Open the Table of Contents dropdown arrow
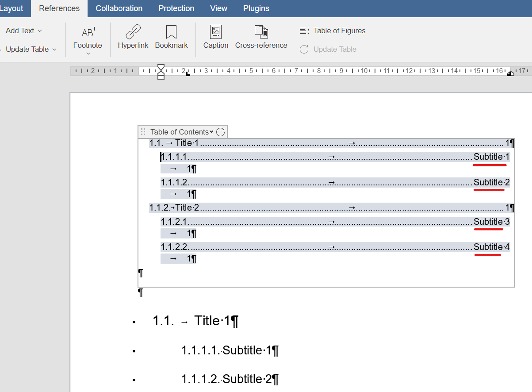Image resolution: width=532 pixels, height=392 pixels. click(x=211, y=131)
